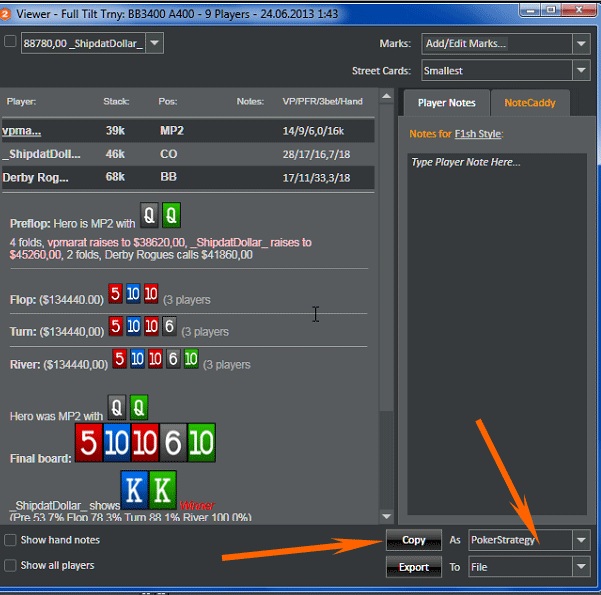Click the hand history vertical scrollbar
Screen dimensions: 601x595
387,300
